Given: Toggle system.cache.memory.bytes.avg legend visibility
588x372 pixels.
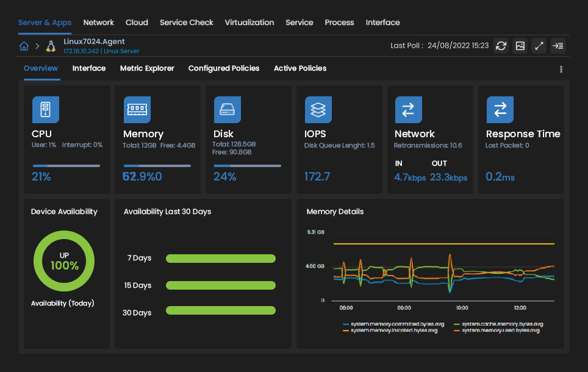Looking at the screenshot, I should 501,324.
